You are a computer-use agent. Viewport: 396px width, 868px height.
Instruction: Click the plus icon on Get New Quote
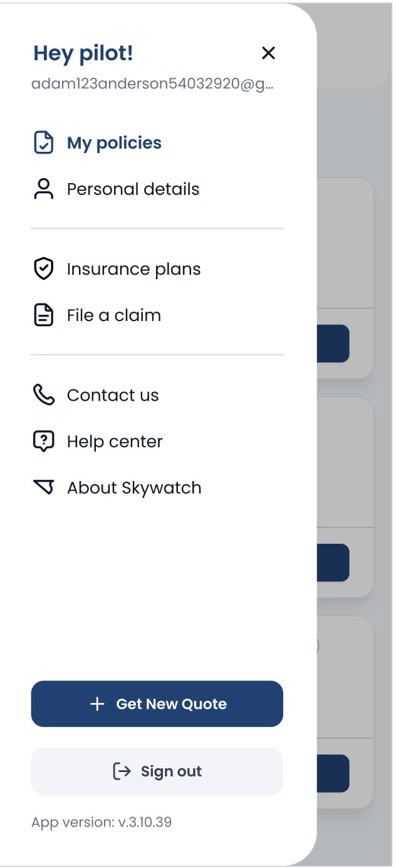pos(97,704)
